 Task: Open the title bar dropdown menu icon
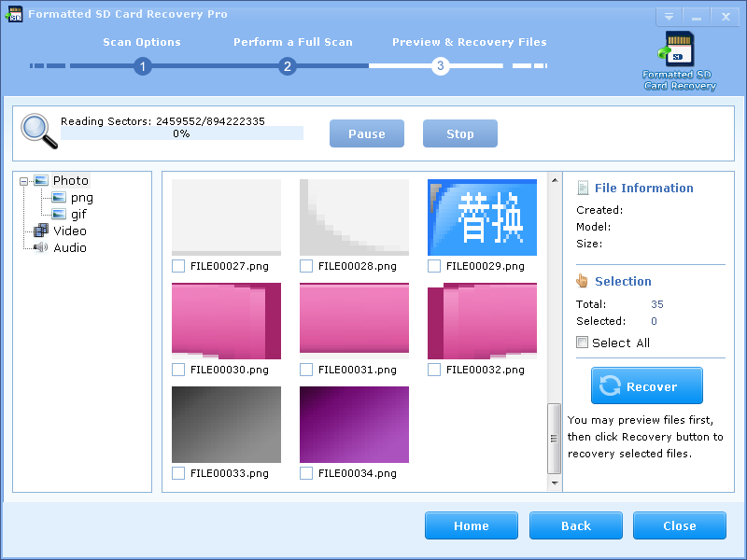[x=669, y=17]
